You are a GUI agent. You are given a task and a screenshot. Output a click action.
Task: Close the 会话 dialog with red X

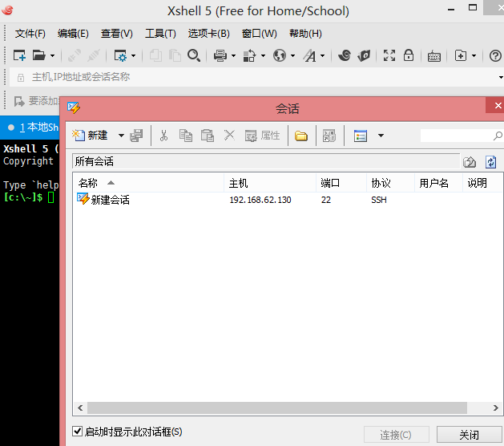(x=497, y=106)
